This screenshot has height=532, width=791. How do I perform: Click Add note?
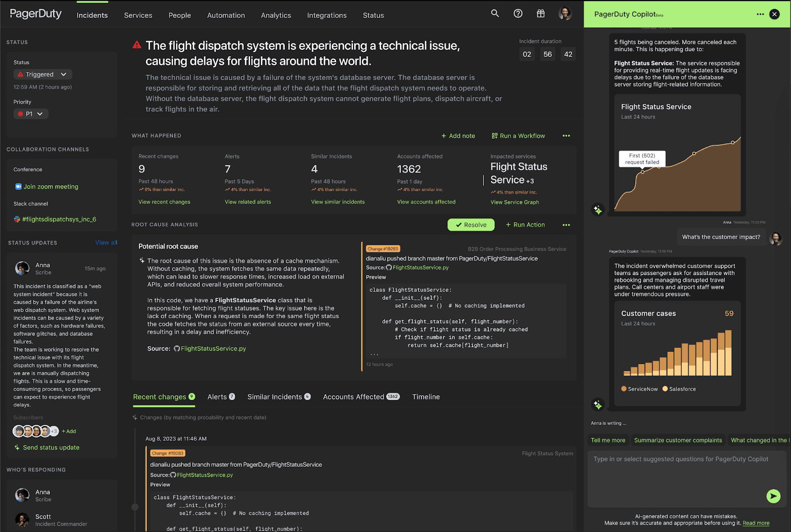tap(458, 136)
